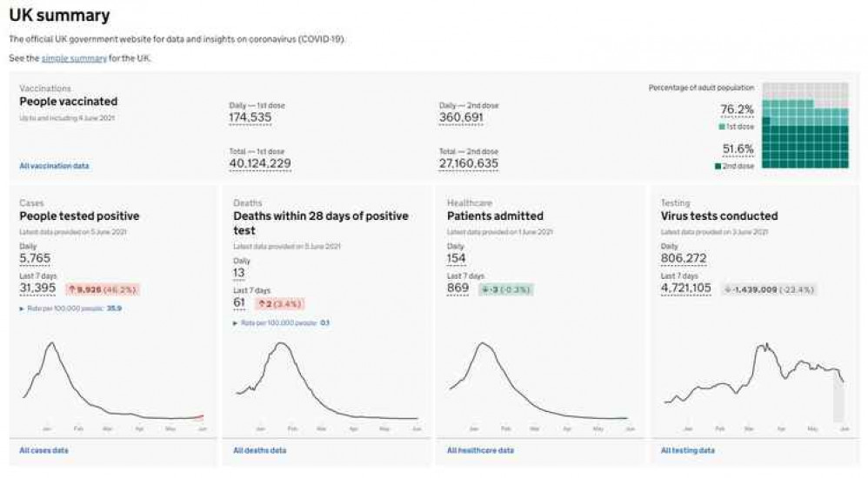
Task: Click the 1st dose legend swatch
Action: pos(723,127)
